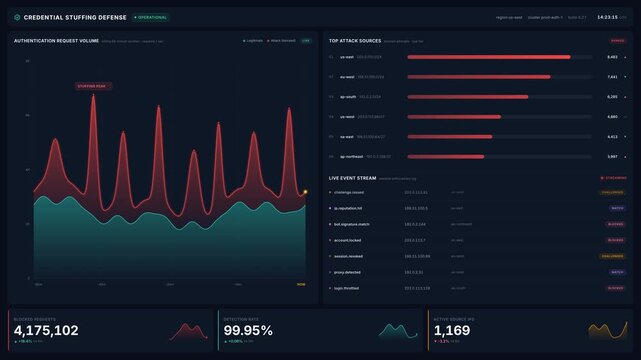The image size is (641, 360).
Task: Select the us-west attack source row
Action: (x=478, y=117)
